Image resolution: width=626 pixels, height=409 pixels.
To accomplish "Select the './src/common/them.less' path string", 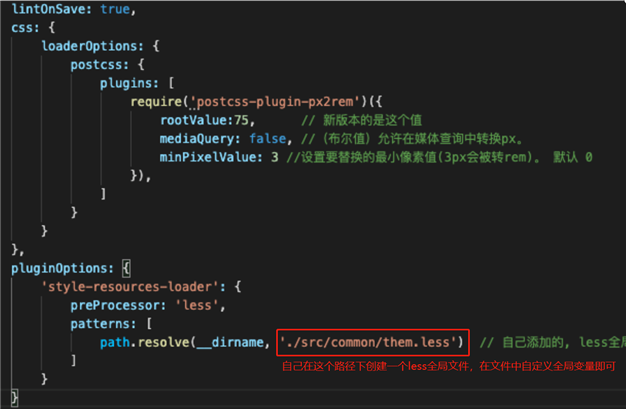I will click(x=368, y=342).
